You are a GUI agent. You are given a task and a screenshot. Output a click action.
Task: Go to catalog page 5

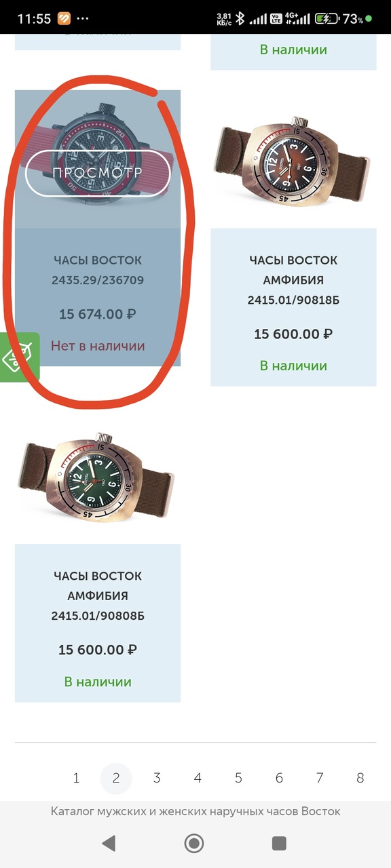[238, 778]
